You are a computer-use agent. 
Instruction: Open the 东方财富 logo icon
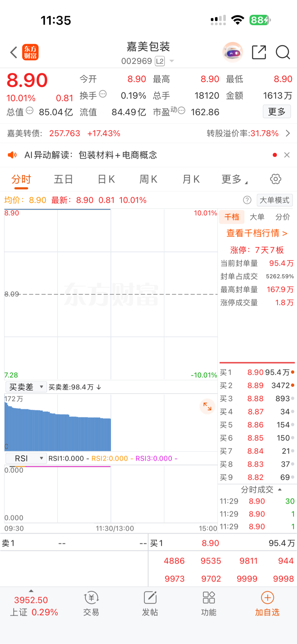30,52
